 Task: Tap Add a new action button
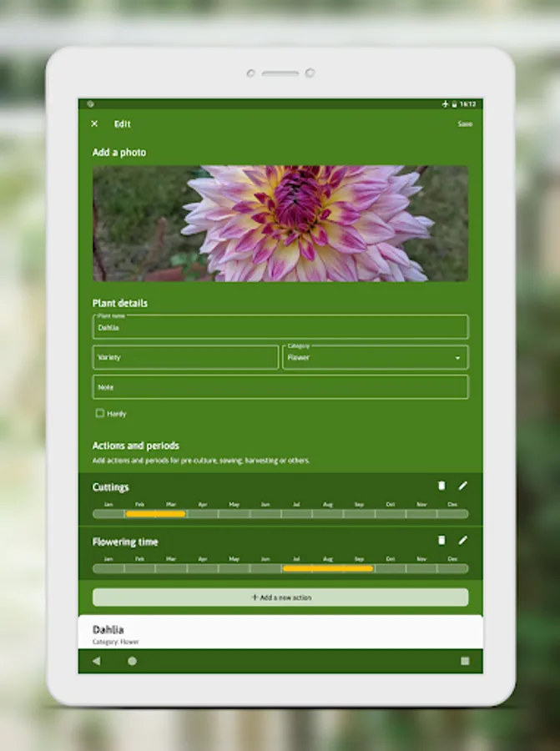coord(280,597)
